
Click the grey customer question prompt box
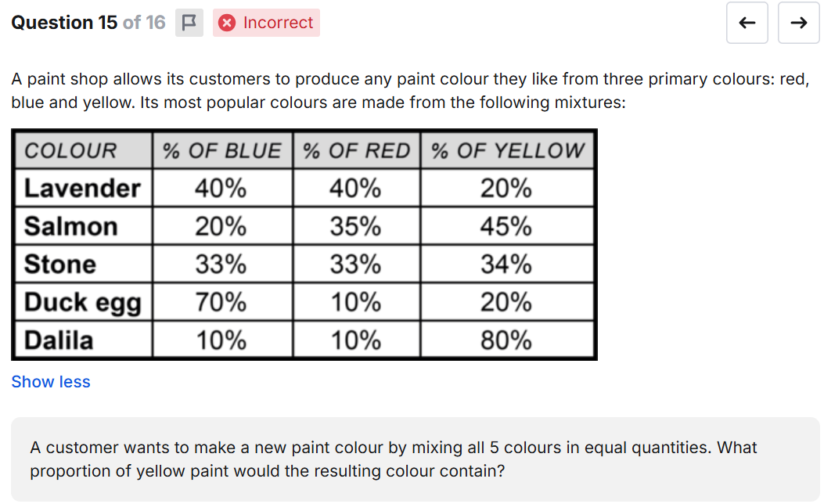pos(415,459)
